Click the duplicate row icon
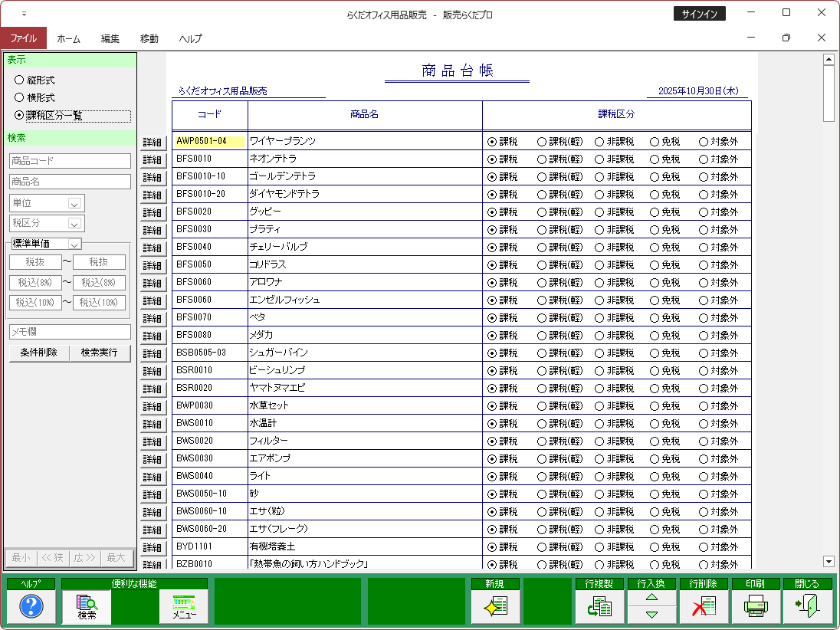 pos(599,607)
